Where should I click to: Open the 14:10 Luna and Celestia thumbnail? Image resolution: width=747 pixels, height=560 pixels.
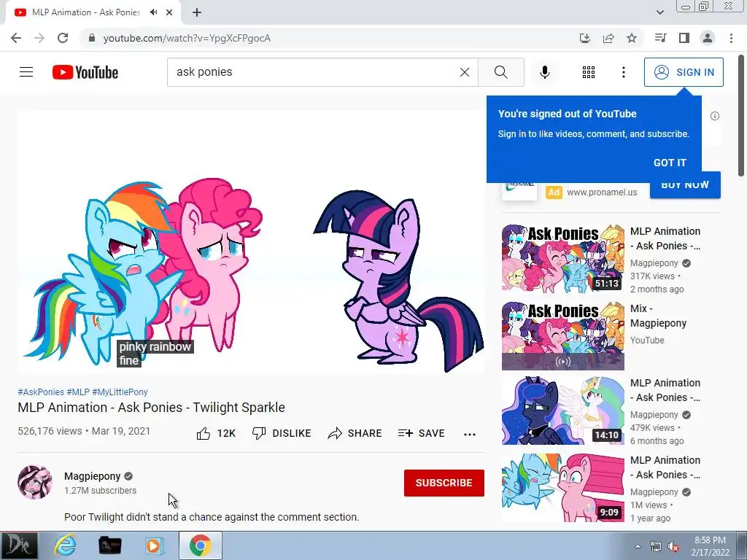coord(562,410)
